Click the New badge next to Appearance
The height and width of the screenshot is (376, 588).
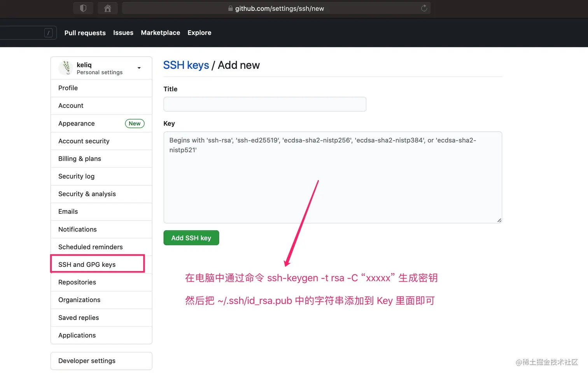(135, 123)
